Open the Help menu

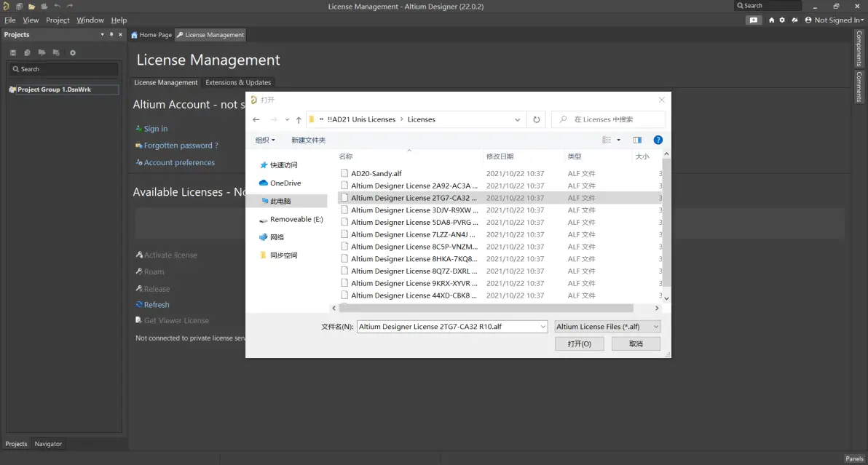click(x=119, y=20)
